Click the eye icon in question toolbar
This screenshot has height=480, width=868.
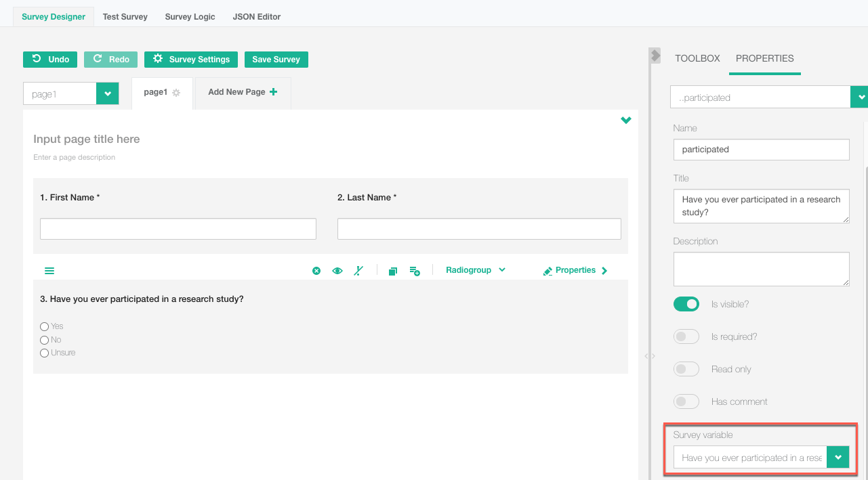pyautogui.click(x=337, y=271)
